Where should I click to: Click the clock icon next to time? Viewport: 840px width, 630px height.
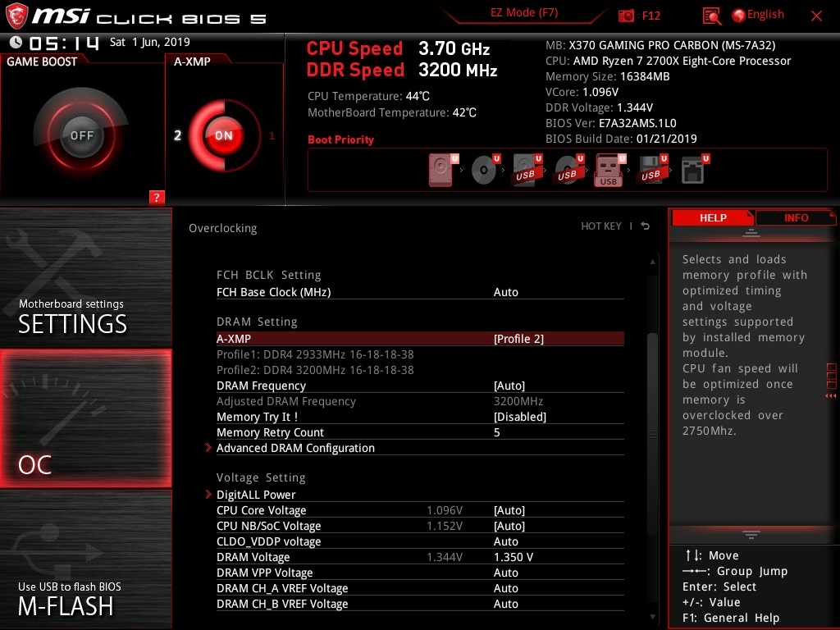pyautogui.click(x=16, y=43)
